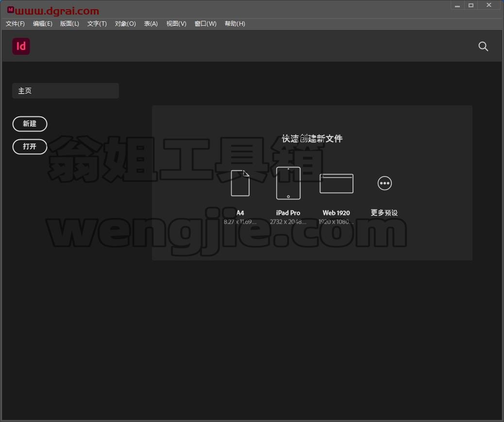The image size is (504, 422).
Task: Open more presets ellipsis icon
Action: click(385, 183)
